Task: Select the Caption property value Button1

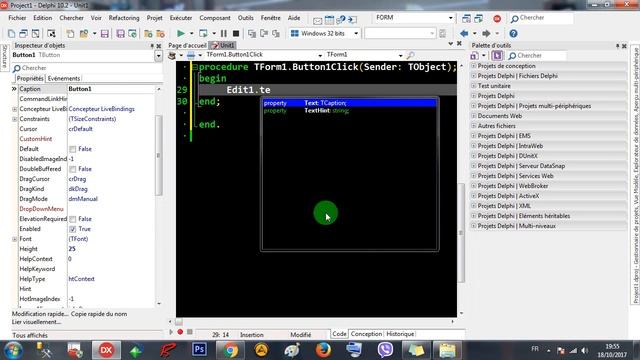Action: point(111,89)
